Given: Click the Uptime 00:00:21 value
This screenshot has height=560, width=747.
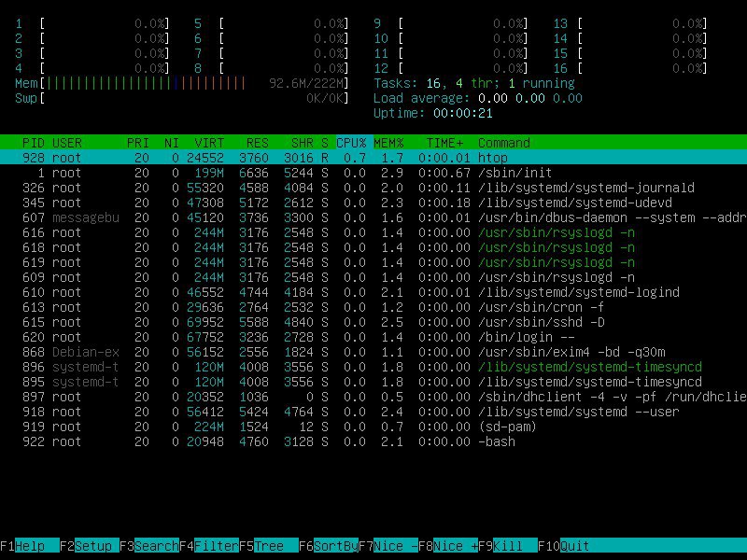Looking at the screenshot, I should tap(462, 113).
